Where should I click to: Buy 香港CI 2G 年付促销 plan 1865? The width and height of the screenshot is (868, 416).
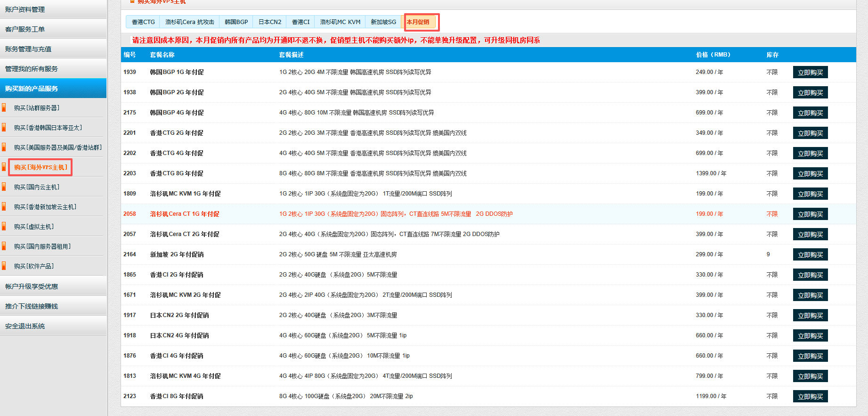pyautogui.click(x=810, y=275)
